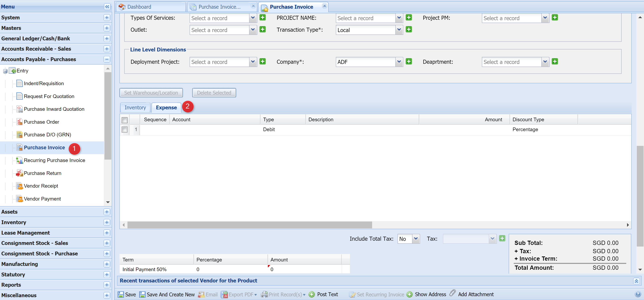Click Set Recurring Invoice button
Image resolution: width=644 pixels, height=300 pixels.
[377, 295]
